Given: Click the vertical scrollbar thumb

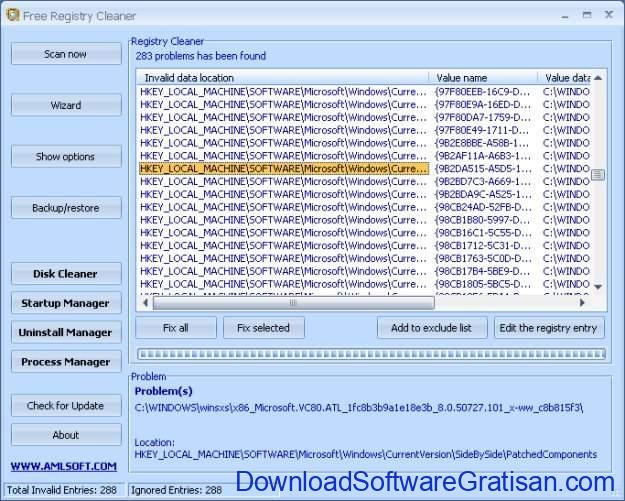Looking at the screenshot, I should point(598,175).
